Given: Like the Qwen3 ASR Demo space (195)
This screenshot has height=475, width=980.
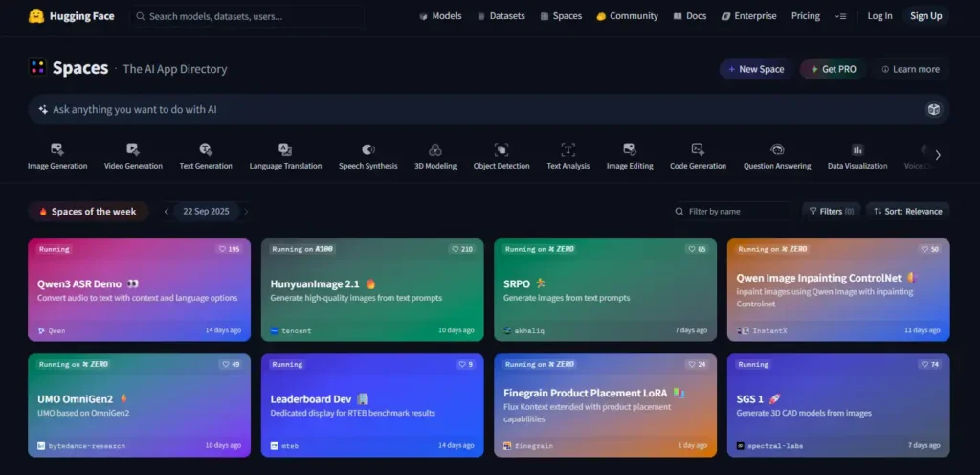Looking at the screenshot, I should pos(229,249).
